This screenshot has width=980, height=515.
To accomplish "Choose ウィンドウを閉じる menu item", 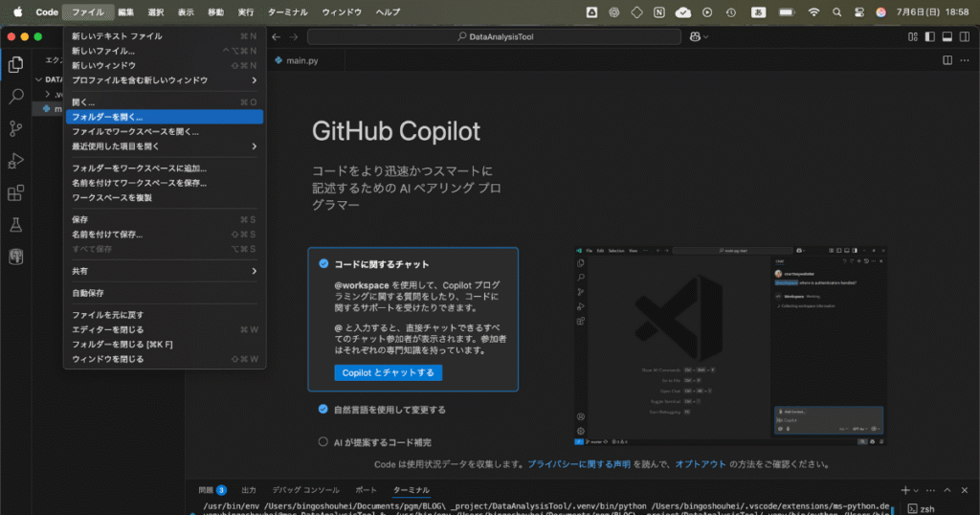I will [x=165, y=359].
